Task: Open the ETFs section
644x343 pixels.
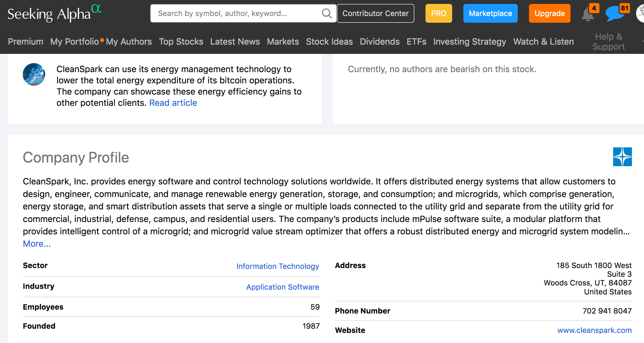Action: coord(416,42)
